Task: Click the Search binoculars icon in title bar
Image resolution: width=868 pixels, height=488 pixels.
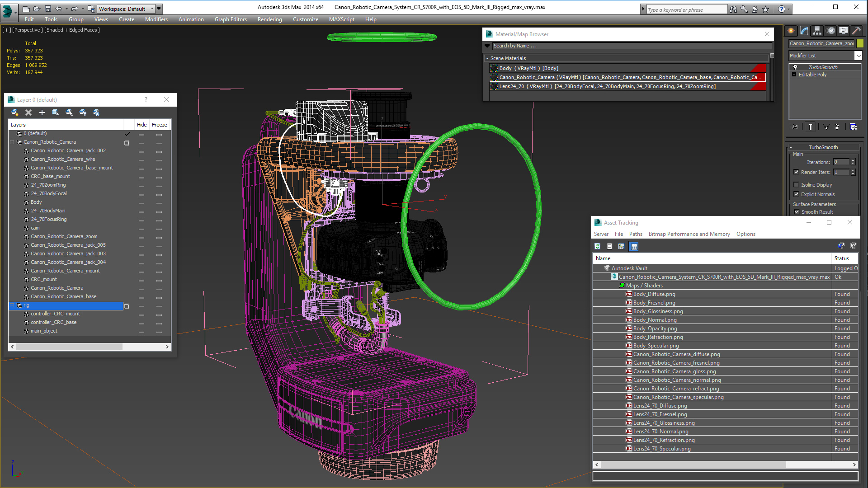Action: click(733, 9)
